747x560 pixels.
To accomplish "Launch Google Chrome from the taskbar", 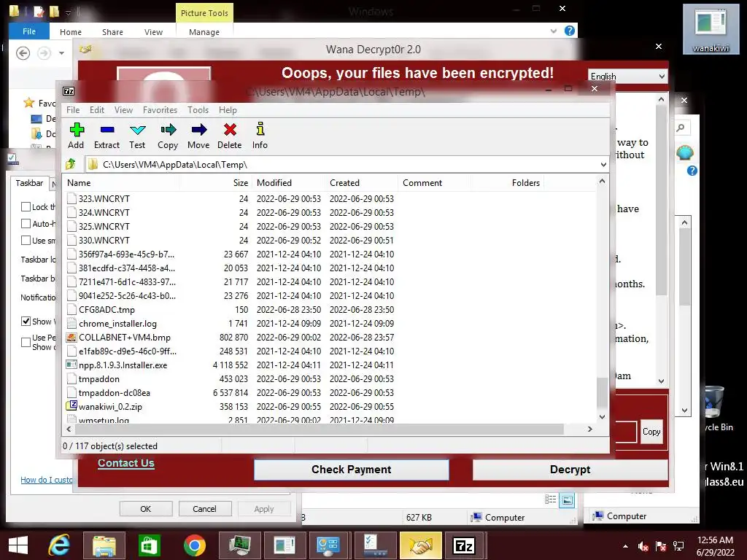I will (194, 545).
